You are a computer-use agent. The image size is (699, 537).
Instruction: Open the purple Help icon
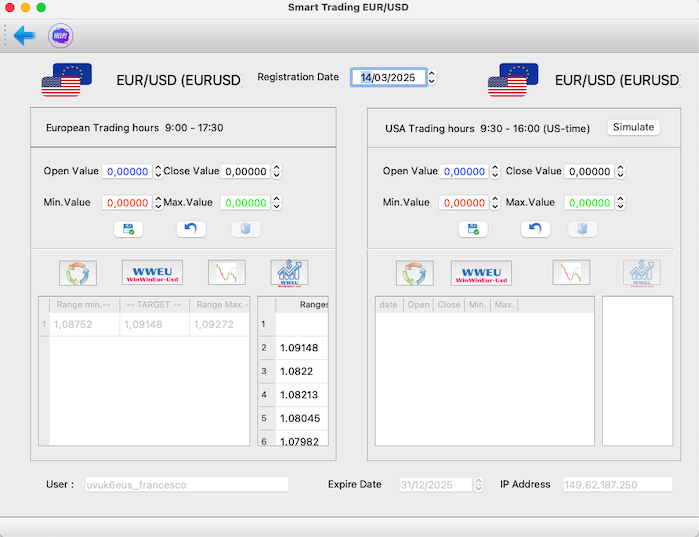click(x=61, y=36)
